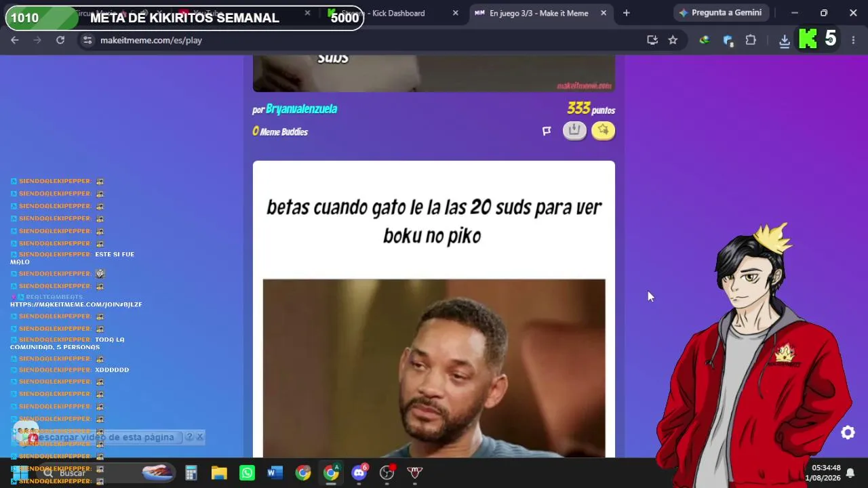Viewport: 868px width, 488px height.
Task: Click the chat message 'XDDDDDD'
Action: [x=112, y=370]
